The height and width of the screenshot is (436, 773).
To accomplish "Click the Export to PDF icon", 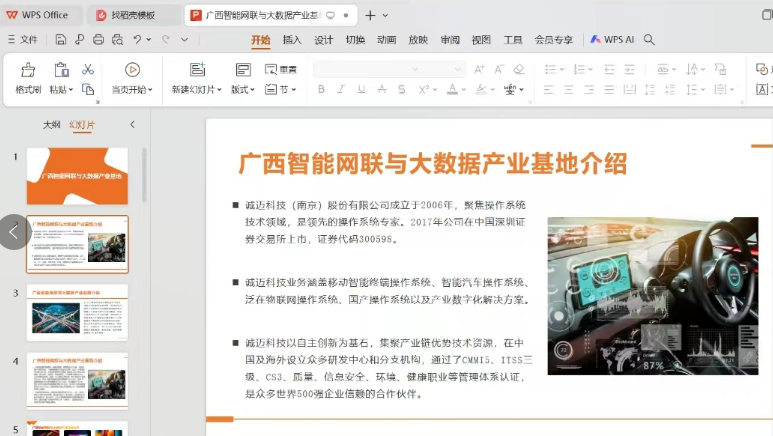I will coord(79,39).
